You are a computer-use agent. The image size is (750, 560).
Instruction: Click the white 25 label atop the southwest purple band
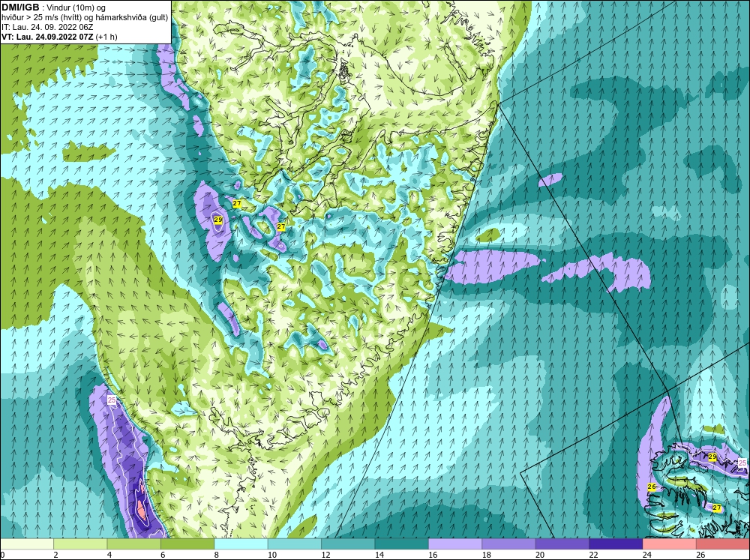click(x=112, y=400)
